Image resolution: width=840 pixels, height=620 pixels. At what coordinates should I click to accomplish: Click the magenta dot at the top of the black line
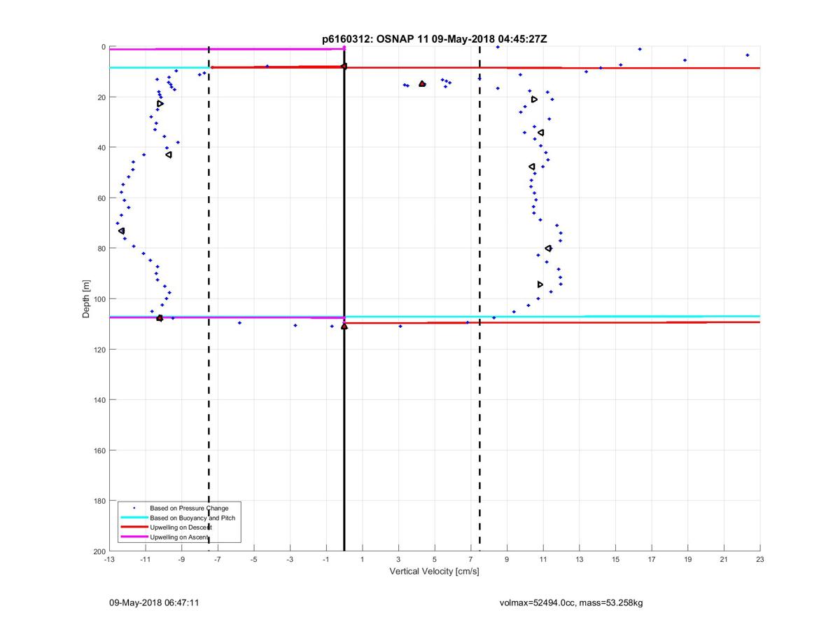point(344,48)
